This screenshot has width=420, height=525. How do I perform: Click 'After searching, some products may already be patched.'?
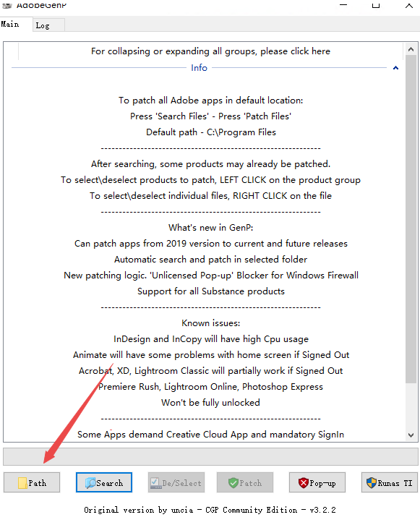210,164
